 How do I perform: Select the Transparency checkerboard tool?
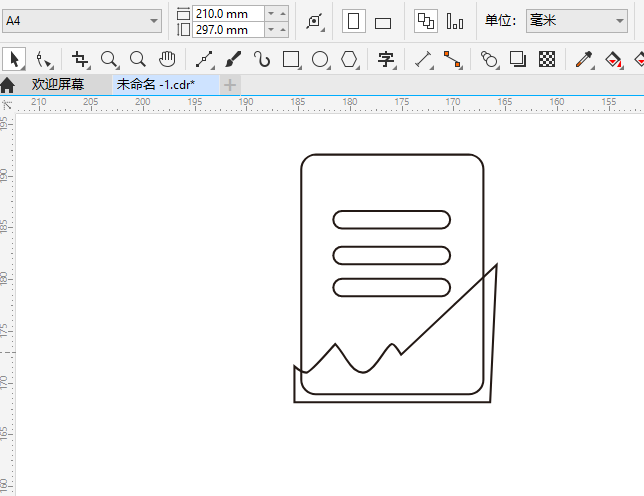pos(547,60)
